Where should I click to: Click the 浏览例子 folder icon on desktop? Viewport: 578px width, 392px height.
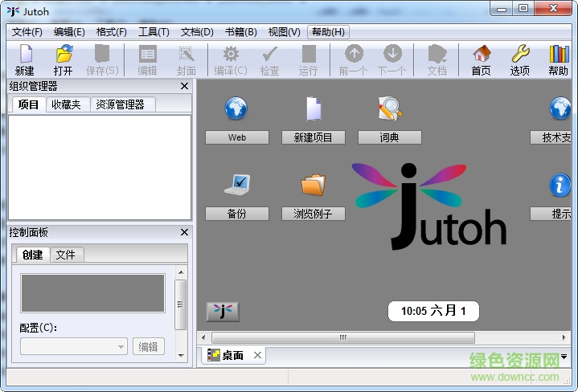[314, 184]
